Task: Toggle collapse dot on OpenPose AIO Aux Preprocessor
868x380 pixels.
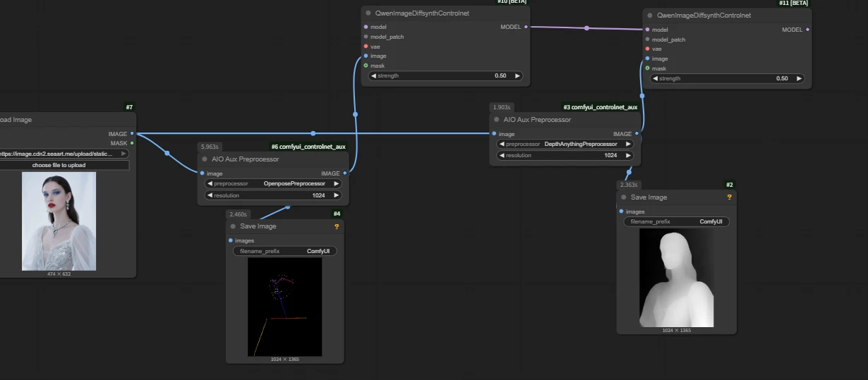Action: point(205,159)
